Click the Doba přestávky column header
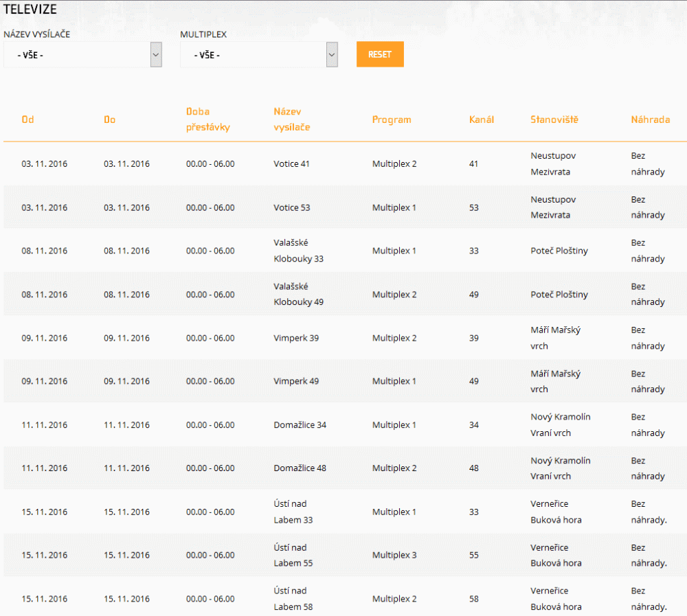This screenshot has width=687, height=616. click(x=207, y=119)
